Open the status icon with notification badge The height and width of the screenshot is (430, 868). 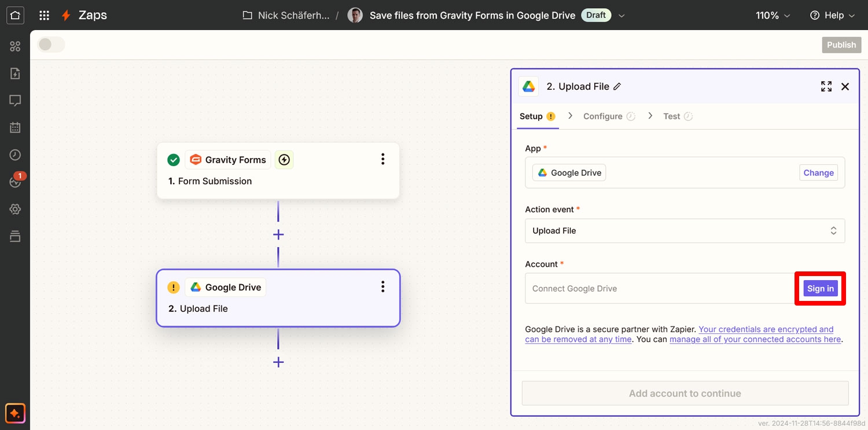pos(15,182)
